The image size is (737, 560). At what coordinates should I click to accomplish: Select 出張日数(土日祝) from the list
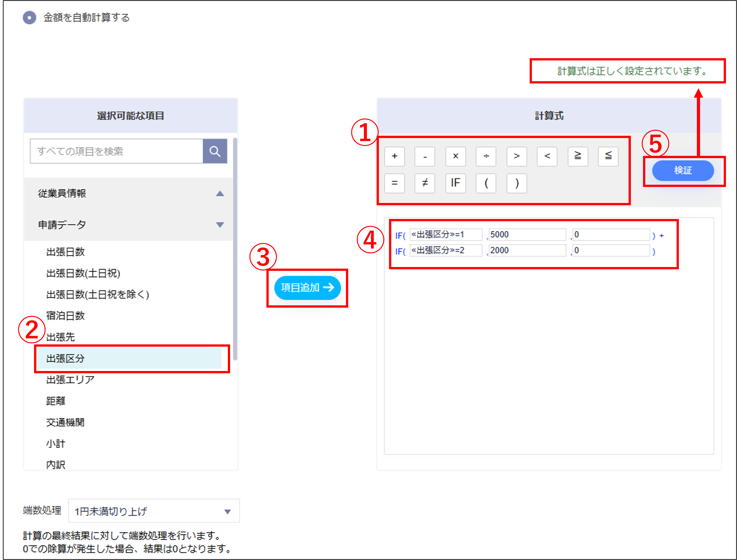click(x=83, y=273)
